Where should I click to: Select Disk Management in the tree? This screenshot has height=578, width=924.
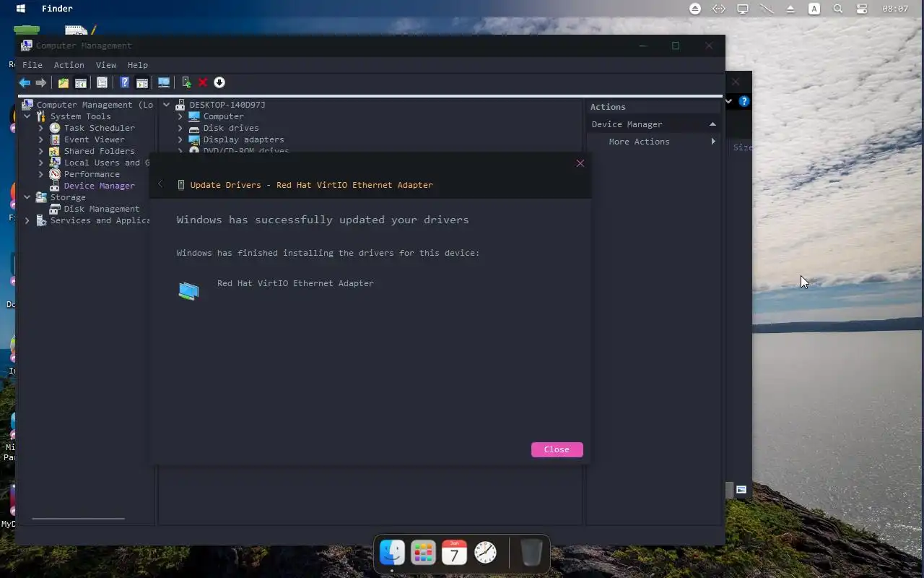[x=101, y=209]
